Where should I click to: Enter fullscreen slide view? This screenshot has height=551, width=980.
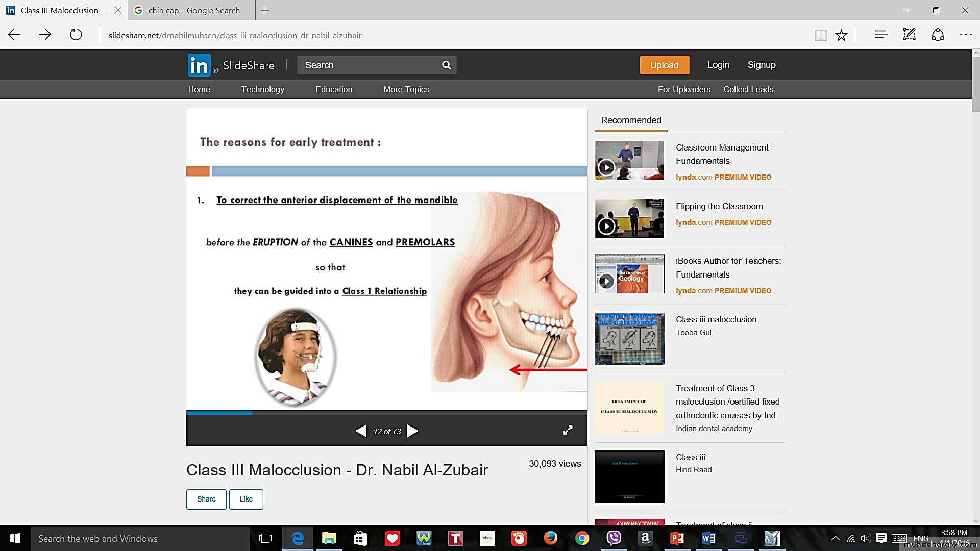pyautogui.click(x=568, y=430)
